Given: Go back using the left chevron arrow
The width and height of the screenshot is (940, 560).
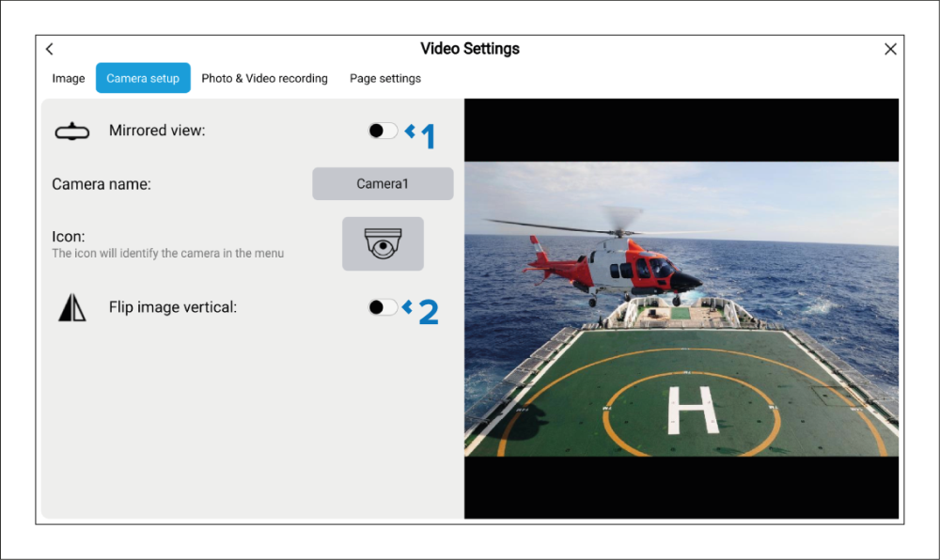Looking at the screenshot, I should 50,49.
